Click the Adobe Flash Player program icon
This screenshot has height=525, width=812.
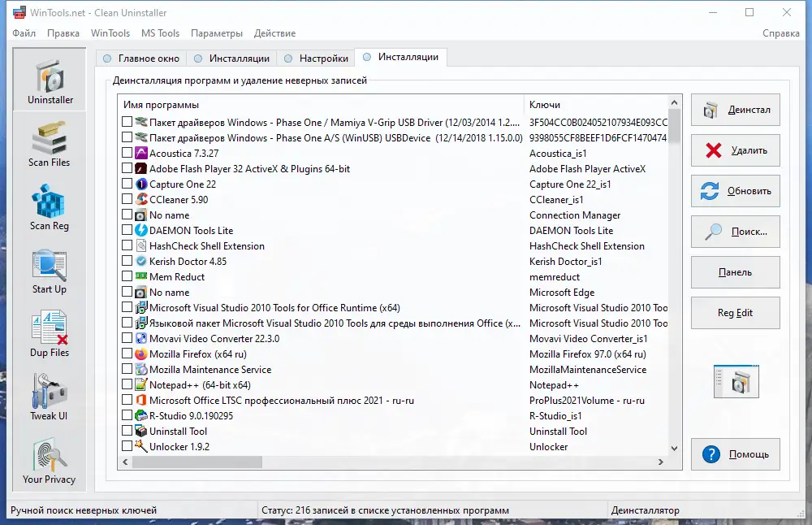[141, 168]
